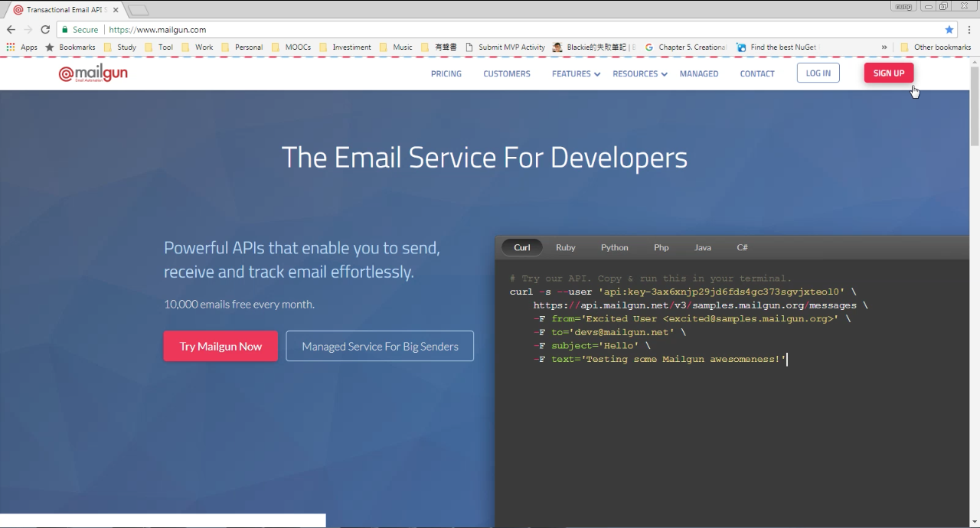The image size is (980, 528).
Task: Open the MOOCs bookmarks folder
Action: pyautogui.click(x=291, y=47)
